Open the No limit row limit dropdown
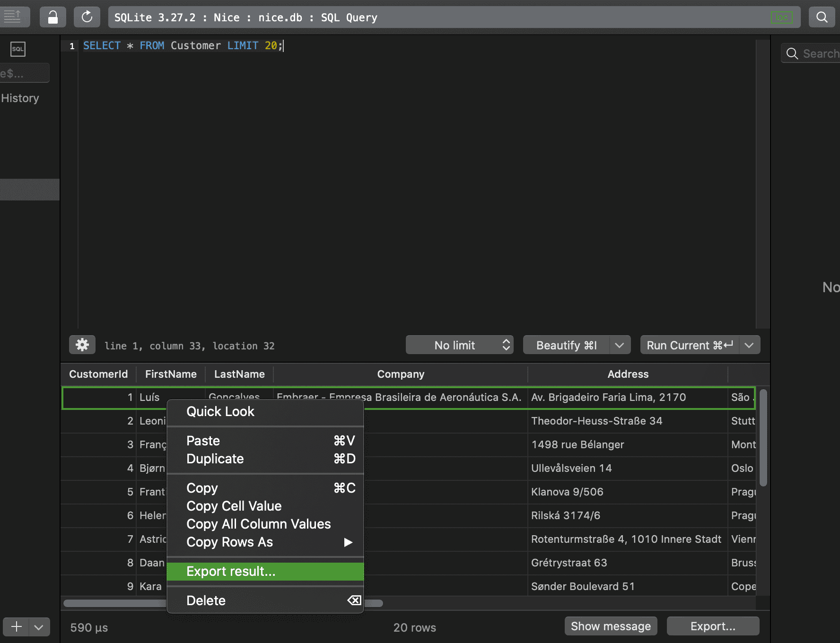This screenshot has height=643, width=840. click(459, 345)
